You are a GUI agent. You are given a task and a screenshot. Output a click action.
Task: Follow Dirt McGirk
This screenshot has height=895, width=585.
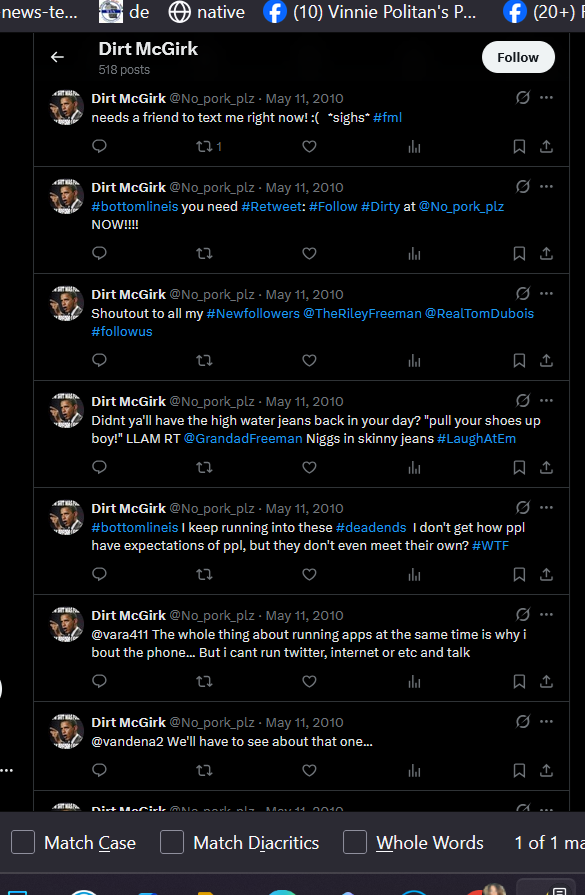[x=518, y=57]
